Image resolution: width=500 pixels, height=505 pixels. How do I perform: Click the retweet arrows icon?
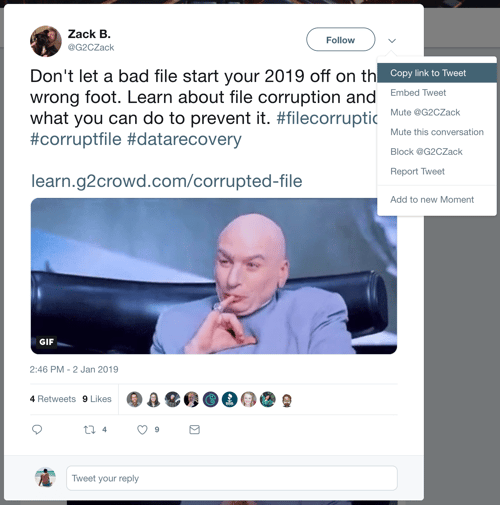coord(89,430)
